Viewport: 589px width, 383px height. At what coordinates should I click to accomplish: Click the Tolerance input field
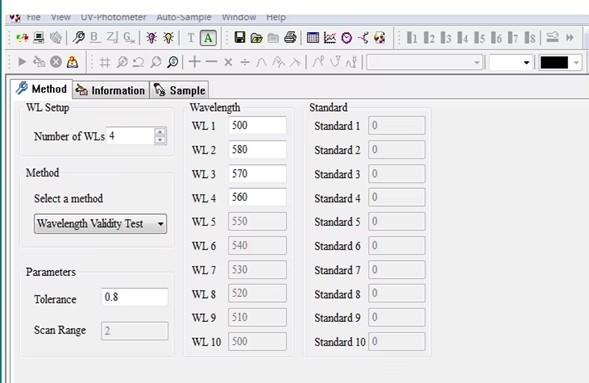(134, 297)
